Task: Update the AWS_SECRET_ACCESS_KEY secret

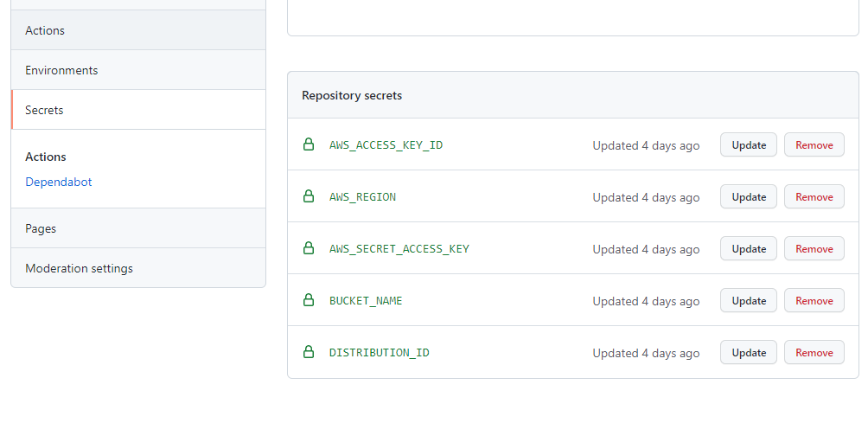Action: coord(749,249)
